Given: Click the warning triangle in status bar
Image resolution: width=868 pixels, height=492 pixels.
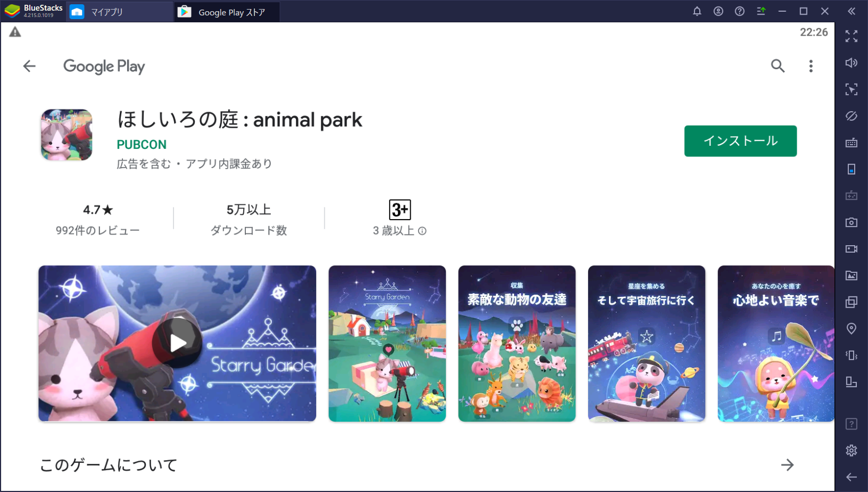Looking at the screenshot, I should (x=15, y=32).
